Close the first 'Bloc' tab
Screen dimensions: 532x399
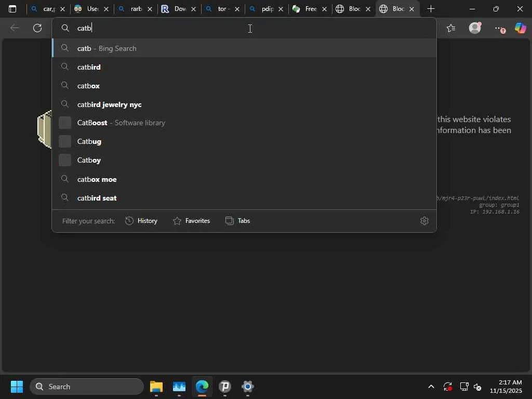(368, 9)
